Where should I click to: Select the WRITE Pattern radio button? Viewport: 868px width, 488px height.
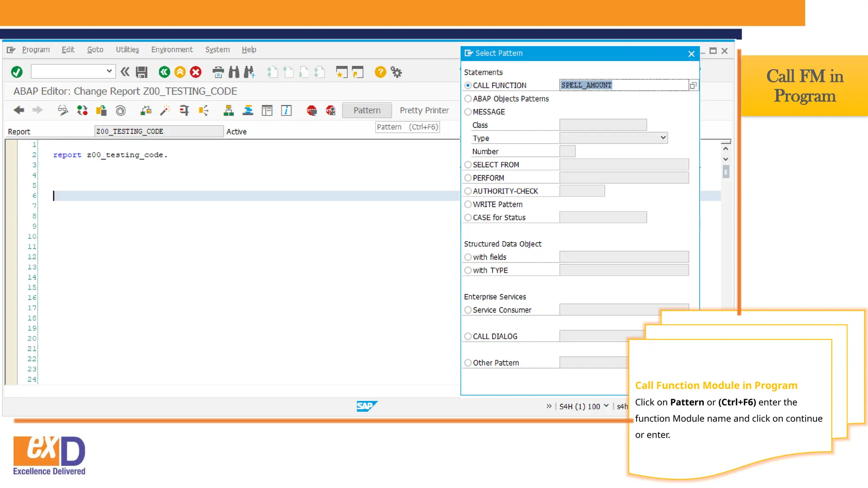pos(468,204)
